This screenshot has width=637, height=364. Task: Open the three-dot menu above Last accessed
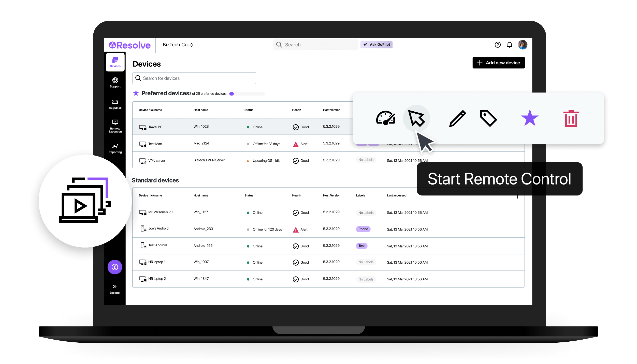[x=517, y=196]
